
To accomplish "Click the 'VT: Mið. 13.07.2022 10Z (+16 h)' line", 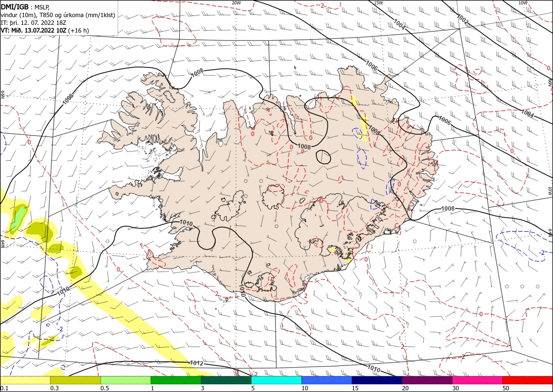I will pyautogui.click(x=45, y=30).
